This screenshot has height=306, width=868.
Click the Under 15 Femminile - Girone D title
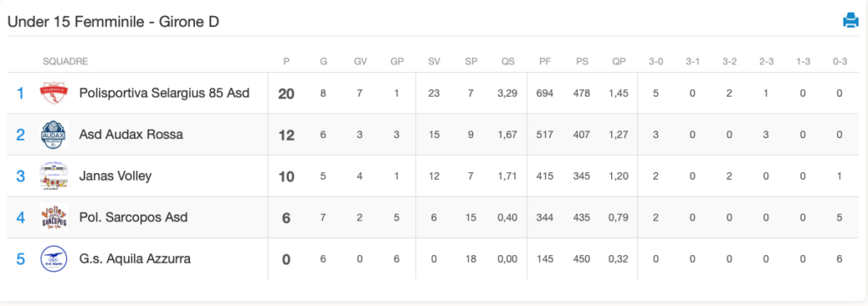click(114, 21)
